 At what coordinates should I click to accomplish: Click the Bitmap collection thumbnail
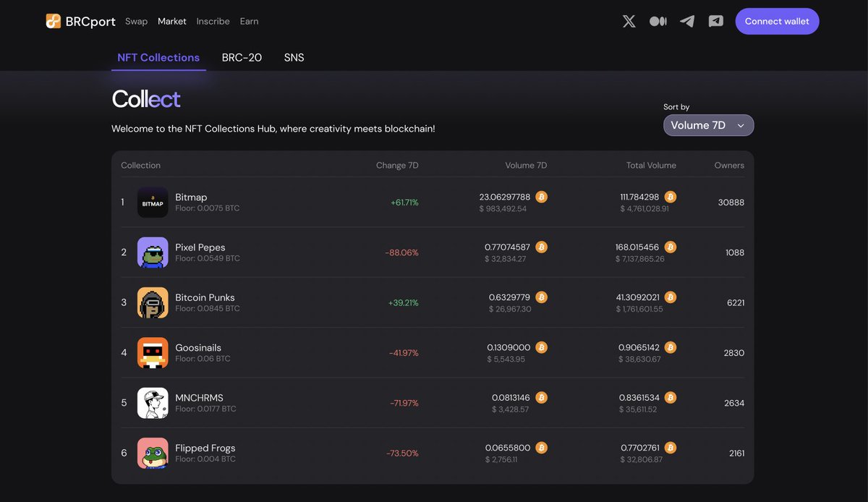[x=153, y=203]
